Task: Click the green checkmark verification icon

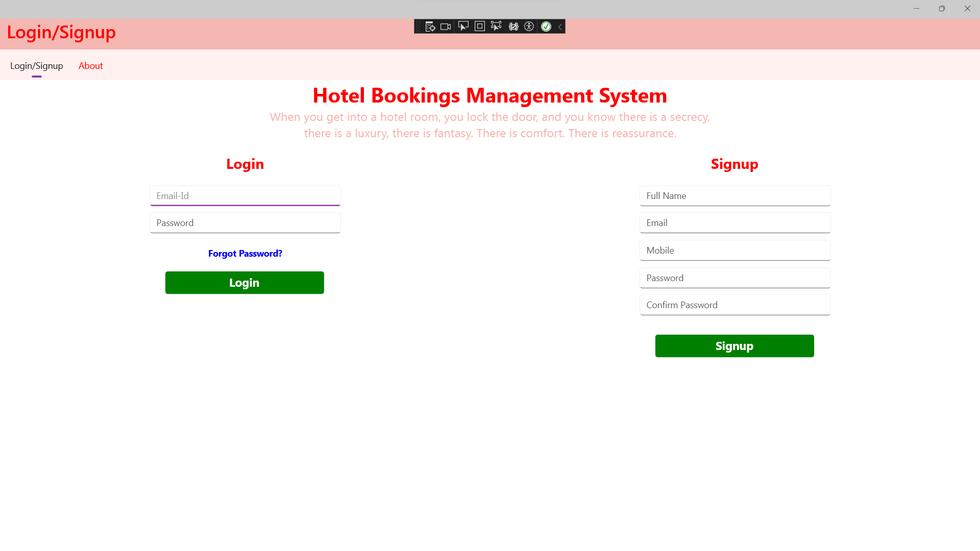Action: [546, 26]
